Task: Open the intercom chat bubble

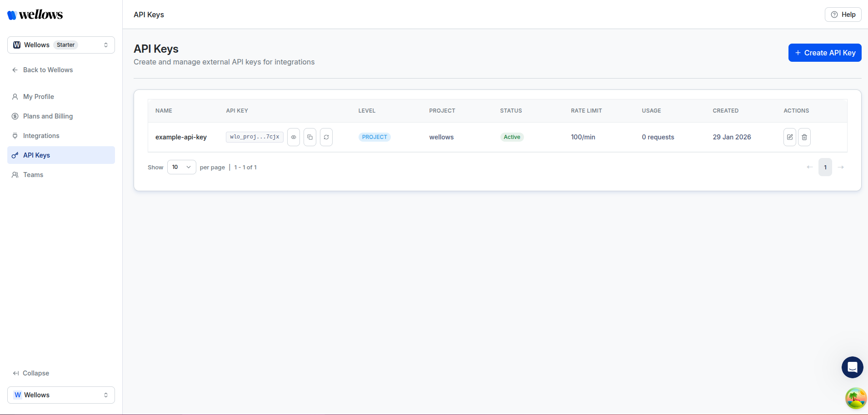Action: coord(852,367)
